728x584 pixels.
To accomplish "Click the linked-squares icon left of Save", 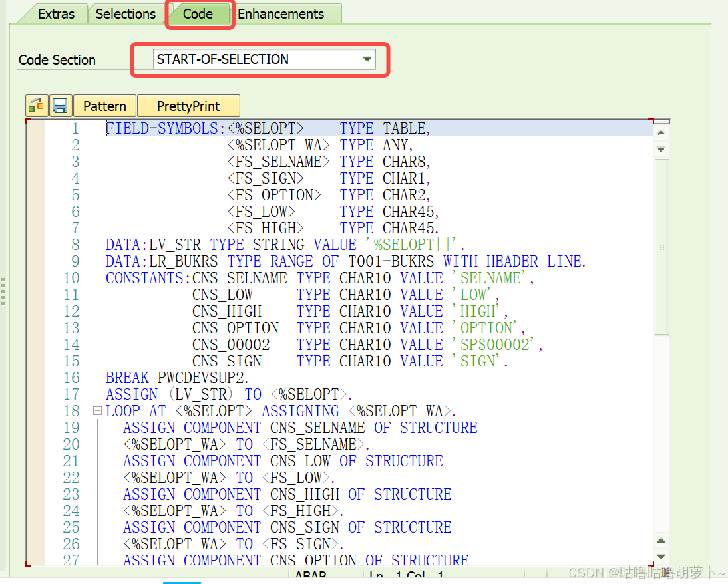I will click(x=37, y=105).
